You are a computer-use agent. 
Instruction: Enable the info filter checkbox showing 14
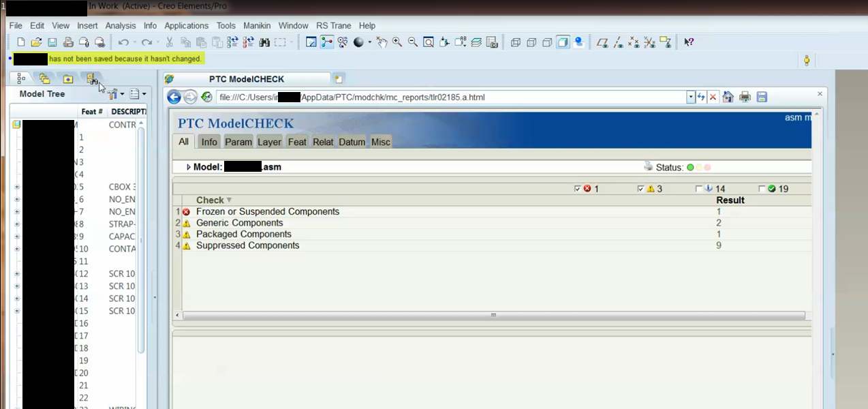coord(699,189)
